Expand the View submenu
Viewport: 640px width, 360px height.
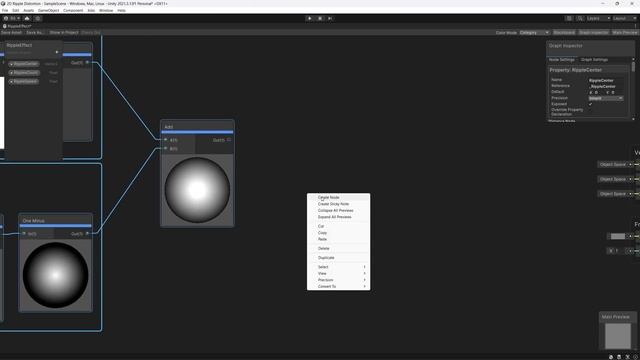pos(338,273)
